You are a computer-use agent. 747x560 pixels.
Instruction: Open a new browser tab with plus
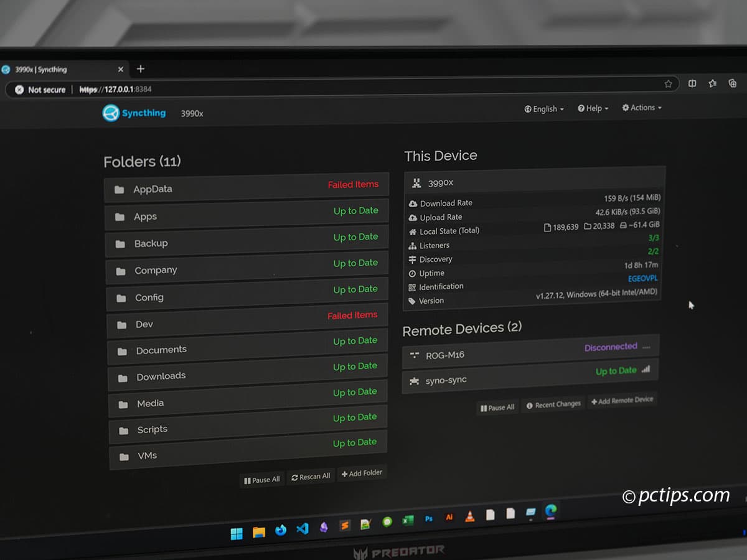(x=140, y=69)
